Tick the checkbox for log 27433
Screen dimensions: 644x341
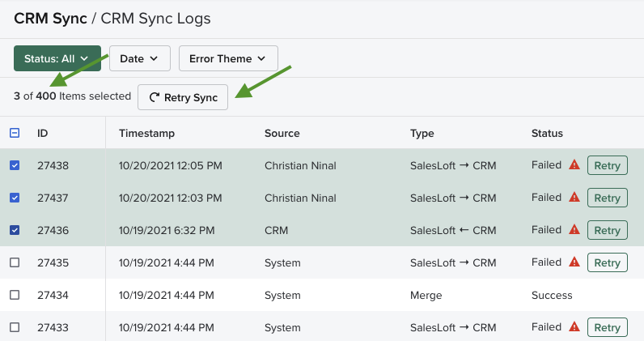click(x=15, y=327)
